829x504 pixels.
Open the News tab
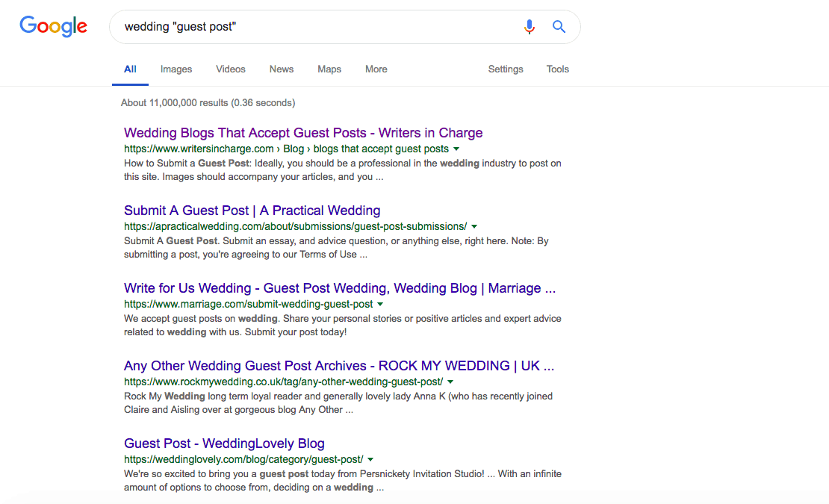click(x=282, y=69)
